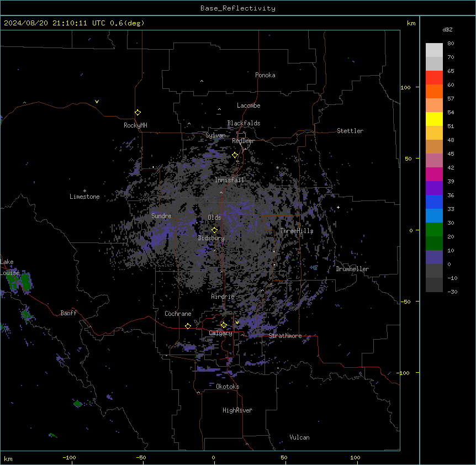The width and height of the screenshot is (476, 465).
Task: Click the RockyMH label
Action: (x=135, y=125)
